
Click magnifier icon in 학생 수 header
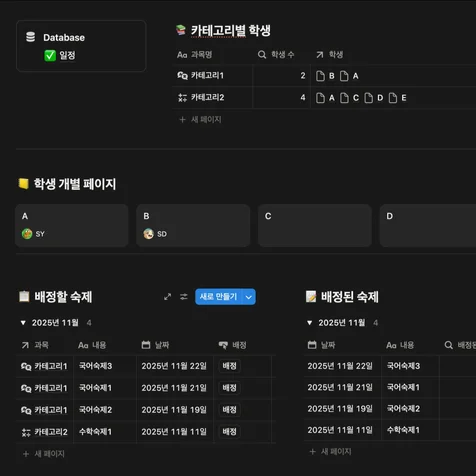[x=262, y=55]
